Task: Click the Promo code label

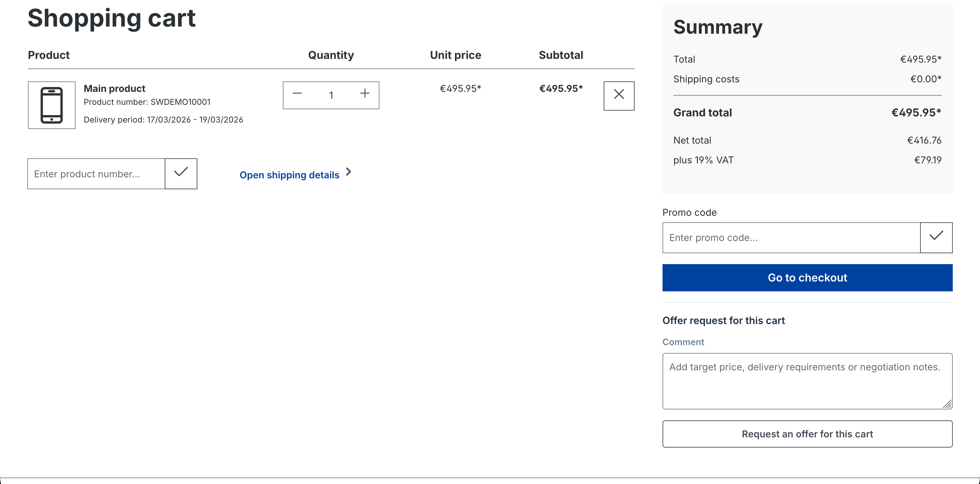Action: 689,212
